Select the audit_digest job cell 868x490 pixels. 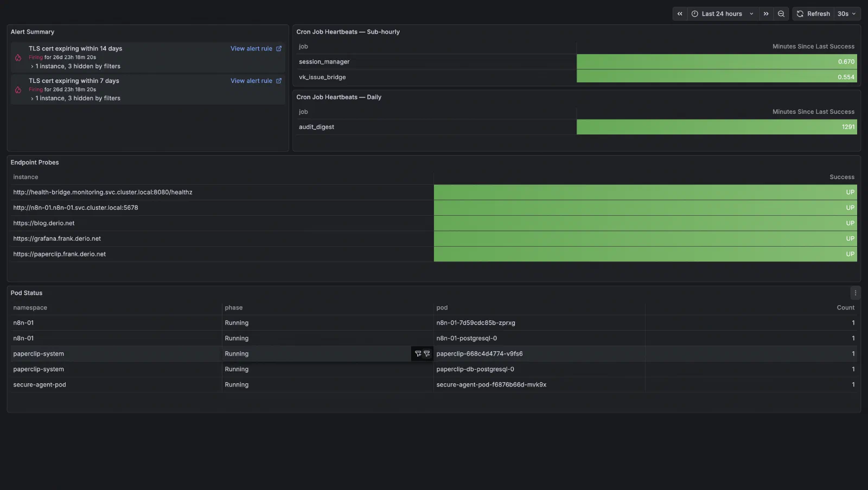coord(436,127)
